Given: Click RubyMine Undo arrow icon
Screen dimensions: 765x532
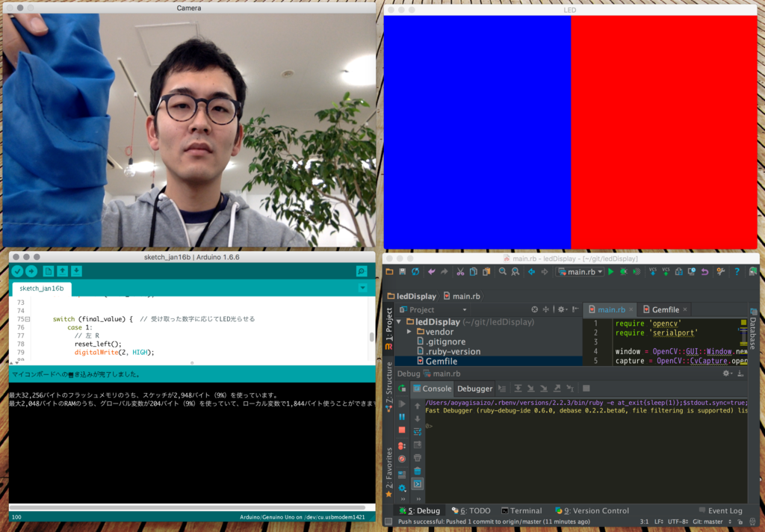Looking at the screenshot, I should tap(431, 272).
